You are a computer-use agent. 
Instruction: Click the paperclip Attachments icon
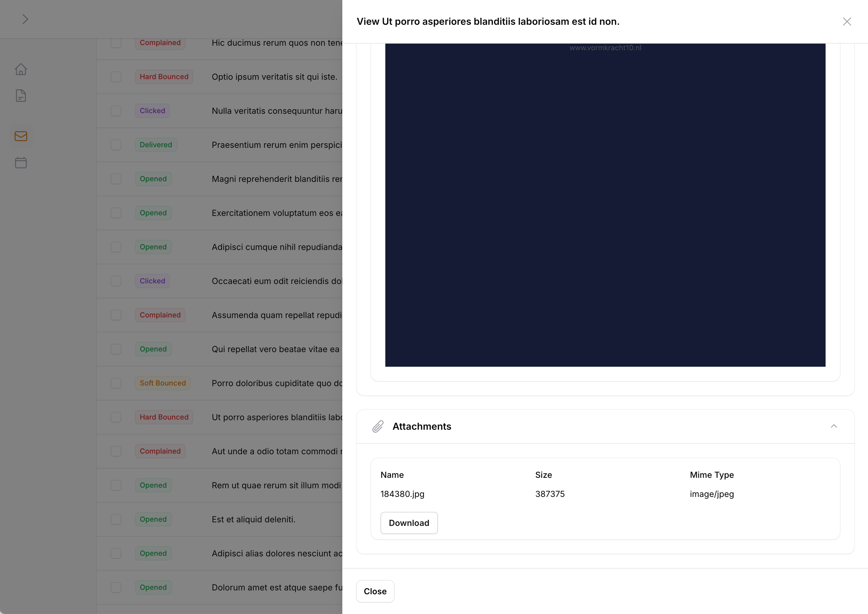click(x=378, y=426)
